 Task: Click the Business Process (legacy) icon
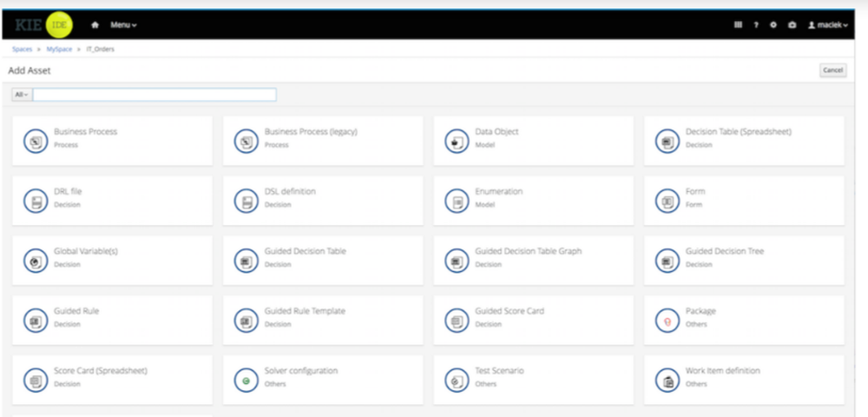(x=247, y=142)
